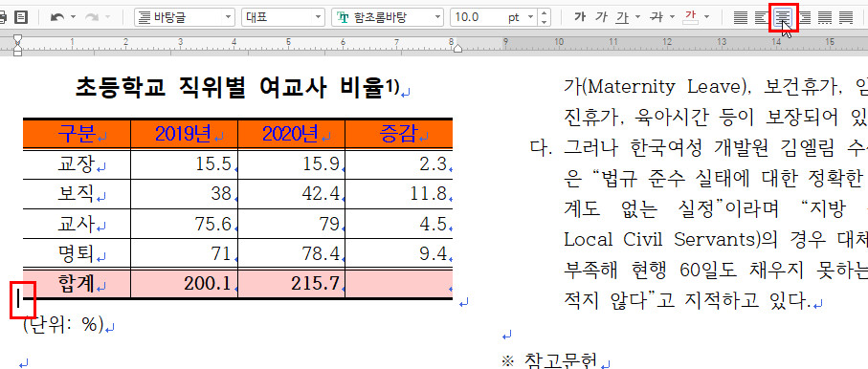Open underline style dropdown arrow
The height and width of the screenshot is (369, 868).
click(x=637, y=17)
